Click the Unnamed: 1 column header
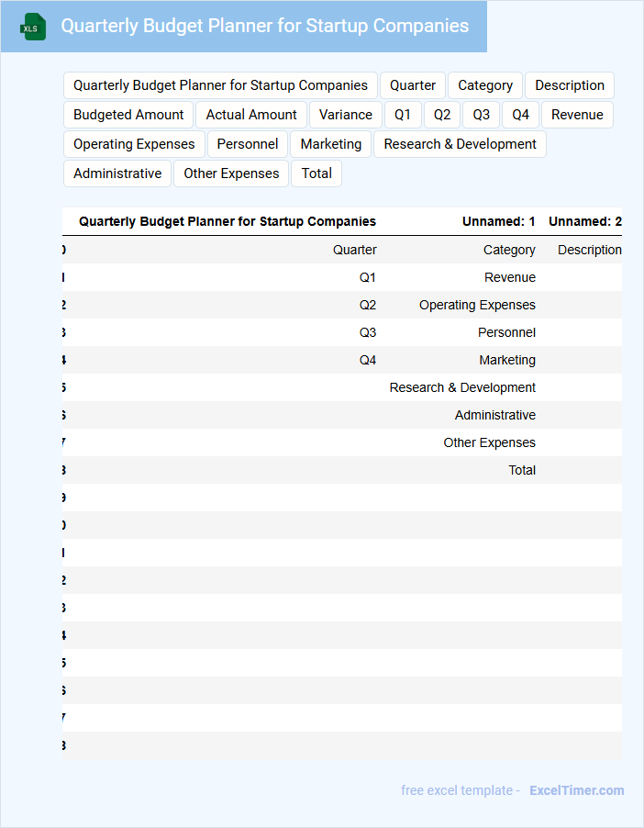This screenshot has height=828, width=644. (x=498, y=221)
